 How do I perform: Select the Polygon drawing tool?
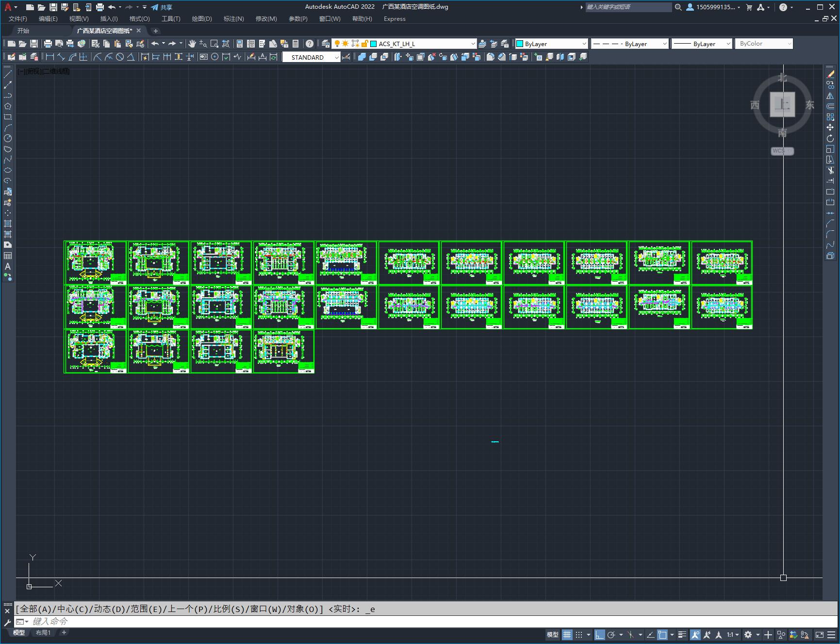[8, 106]
